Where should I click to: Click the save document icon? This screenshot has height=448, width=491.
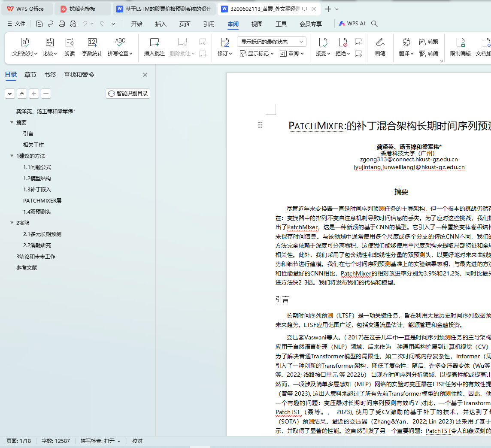(39, 24)
